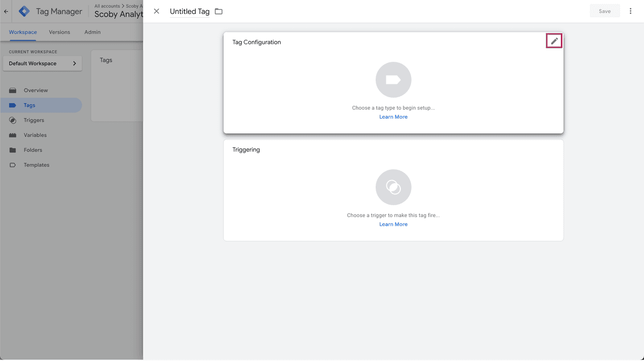Open Templates in the sidebar
This screenshot has width=644, height=361.
point(36,165)
